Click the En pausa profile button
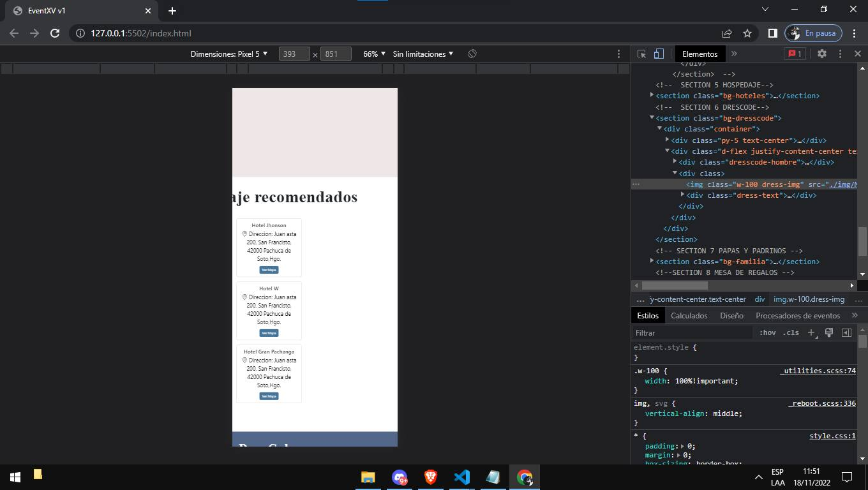This screenshot has height=490, width=868. [x=813, y=33]
